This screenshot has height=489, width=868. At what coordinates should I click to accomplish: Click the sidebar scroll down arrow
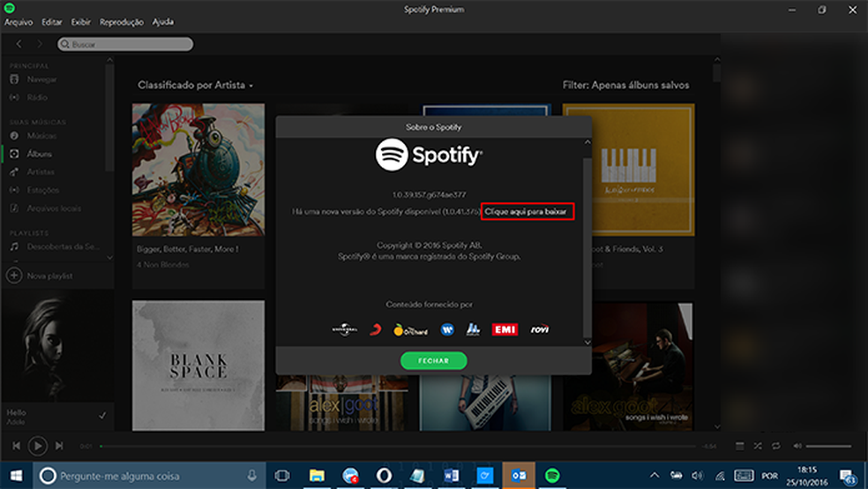pyautogui.click(x=109, y=258)
